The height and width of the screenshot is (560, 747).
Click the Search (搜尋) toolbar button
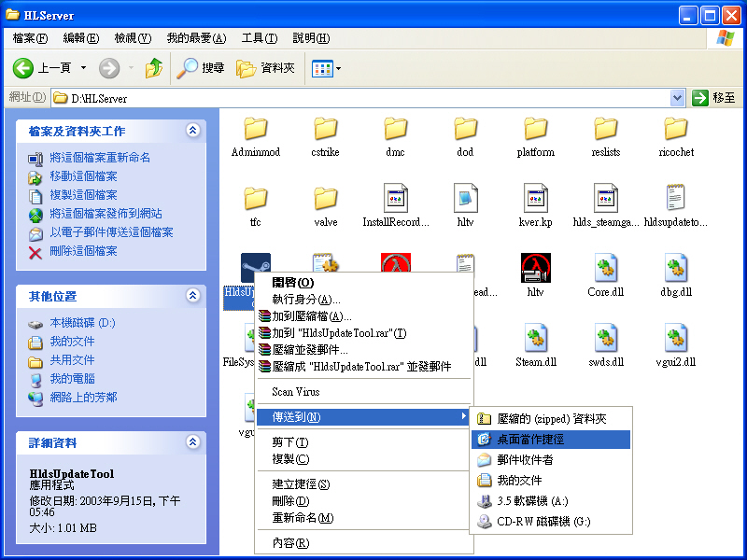pos(202,68)
